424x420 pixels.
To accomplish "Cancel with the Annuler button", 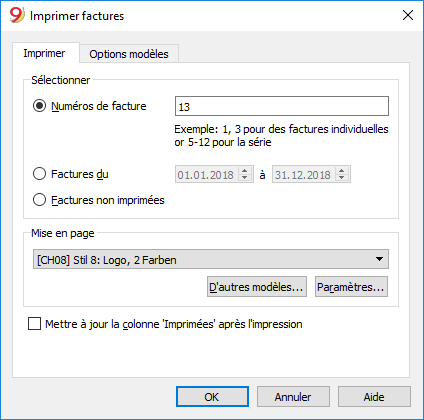I will tap(293, 397).
